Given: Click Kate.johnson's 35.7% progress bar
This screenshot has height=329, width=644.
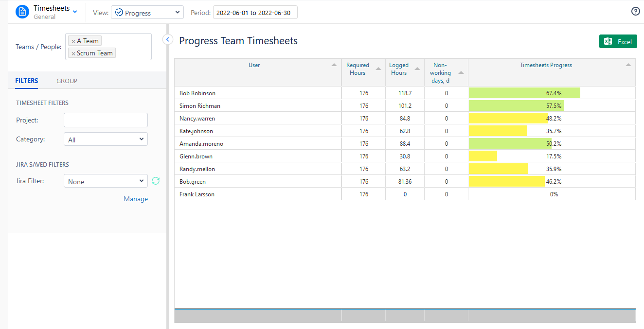Looking at the screenshot, I should point(498,131).
